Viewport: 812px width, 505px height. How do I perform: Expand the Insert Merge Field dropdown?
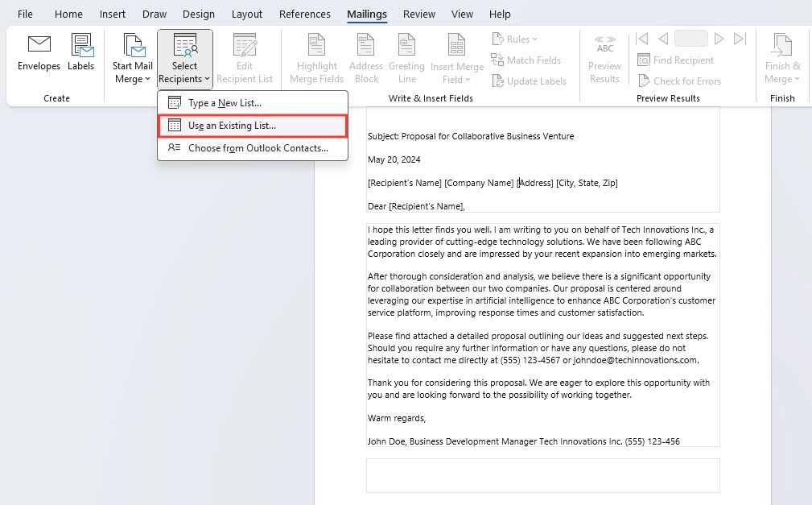(457, 59)
